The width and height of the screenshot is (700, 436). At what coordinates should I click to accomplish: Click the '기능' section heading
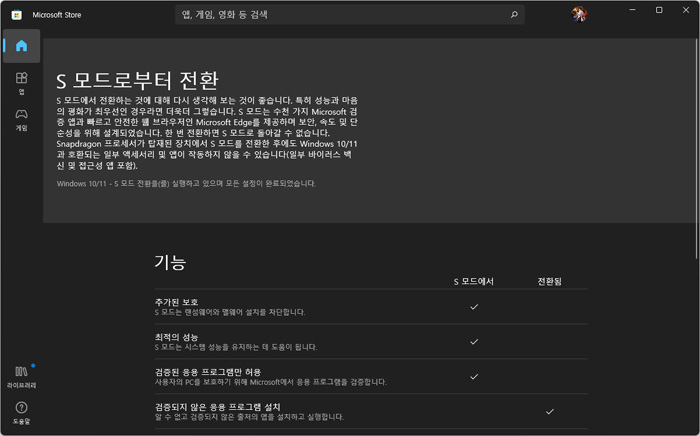click(170, 262)
